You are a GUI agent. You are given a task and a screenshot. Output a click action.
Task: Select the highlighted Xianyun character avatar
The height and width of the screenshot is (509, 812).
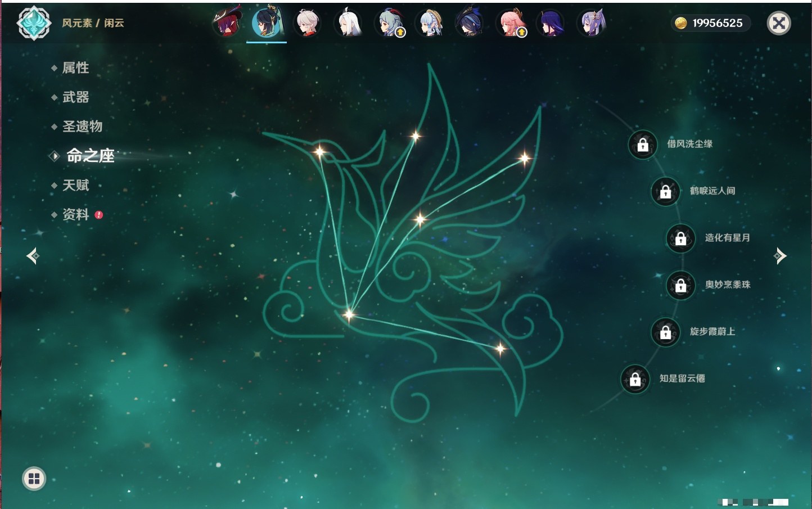tap(267, 22)
